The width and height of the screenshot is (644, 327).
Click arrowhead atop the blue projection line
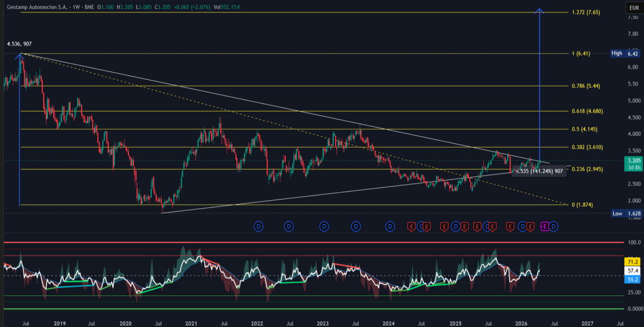pos(539,10)
